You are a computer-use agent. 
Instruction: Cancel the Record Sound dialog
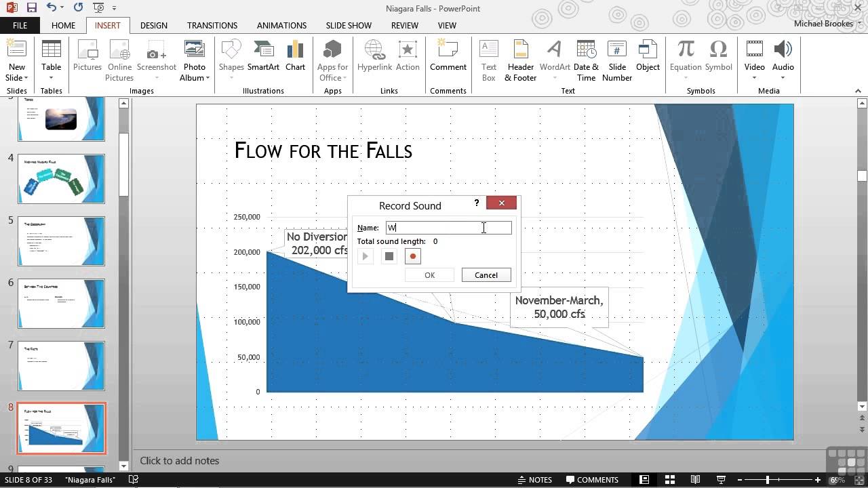486,274
